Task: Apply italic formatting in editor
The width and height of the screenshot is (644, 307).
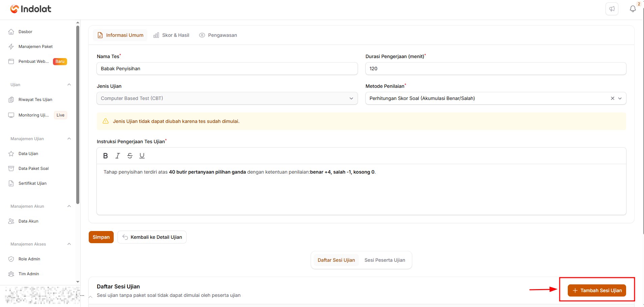Action: click(x=118, y=156)
